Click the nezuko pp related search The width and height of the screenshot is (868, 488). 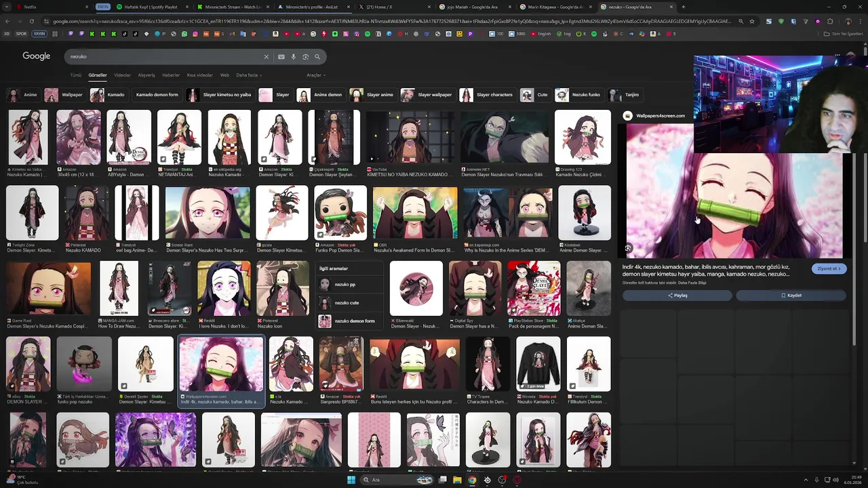[x=350, y=285]
